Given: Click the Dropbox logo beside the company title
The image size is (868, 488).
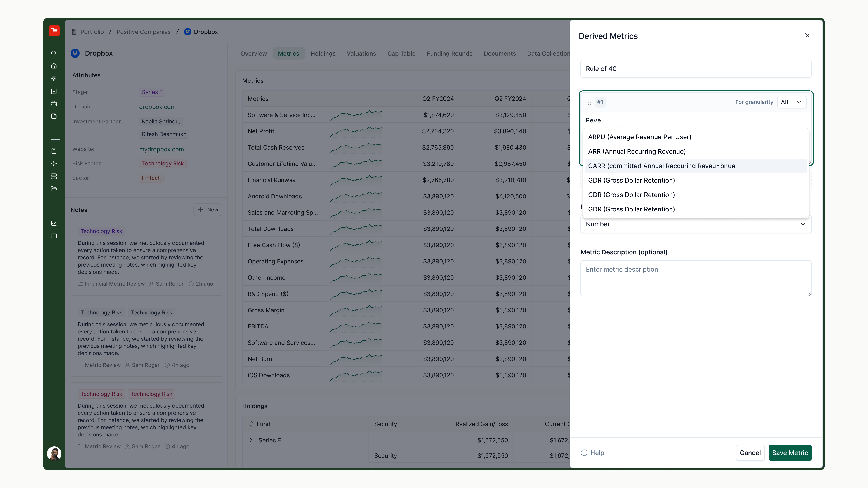Looking at the screenshot, I should [75, 53].
